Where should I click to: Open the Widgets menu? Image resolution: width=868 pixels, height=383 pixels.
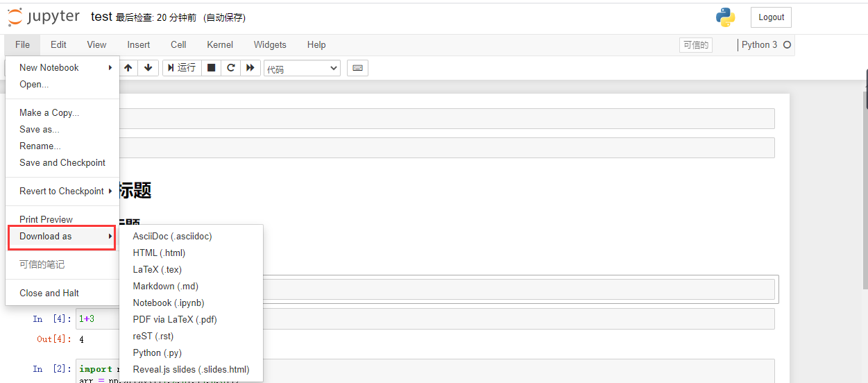tap(270, 44)
